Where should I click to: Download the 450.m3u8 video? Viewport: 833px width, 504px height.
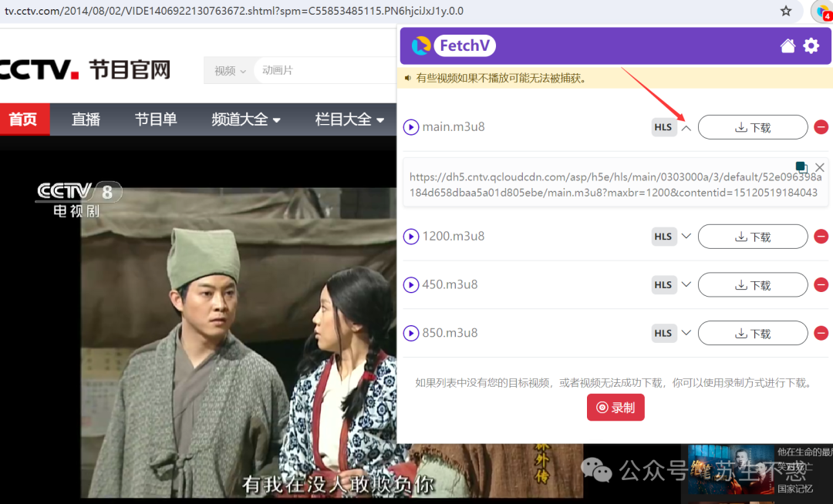(x=753, y=285)
